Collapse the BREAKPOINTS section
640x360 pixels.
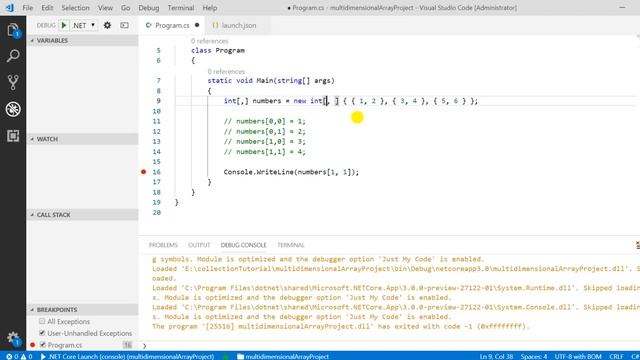[x=82, y=309]
